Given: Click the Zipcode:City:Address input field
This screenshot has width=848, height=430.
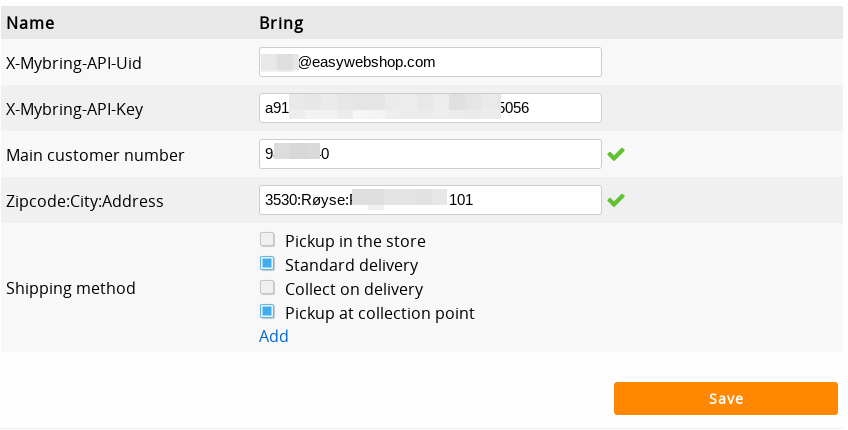Looking at the screenshot, I should click(430, 200).
